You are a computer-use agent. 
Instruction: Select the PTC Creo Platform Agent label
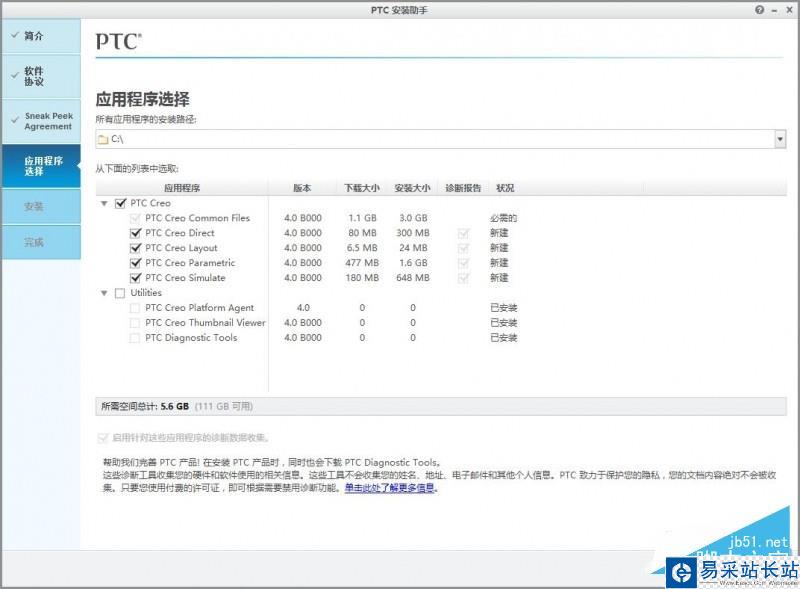click(199, 307)
